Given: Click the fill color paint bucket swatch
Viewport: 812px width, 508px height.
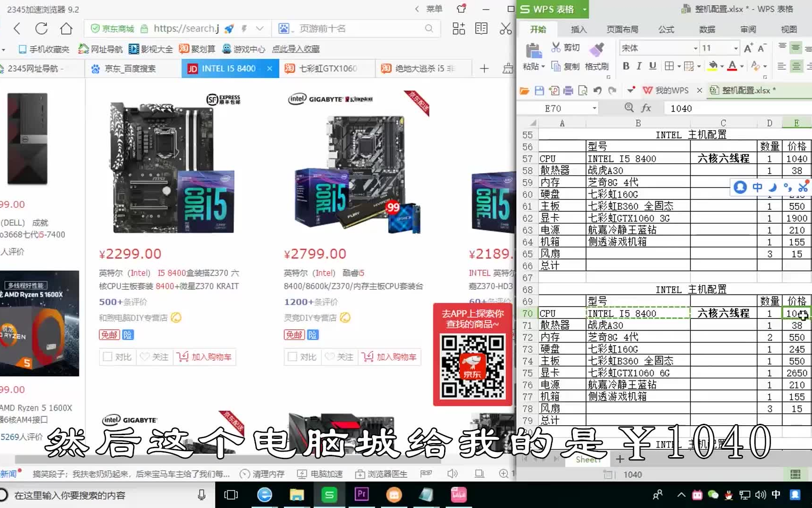Looking at the screenshot, I should [712, 66].
